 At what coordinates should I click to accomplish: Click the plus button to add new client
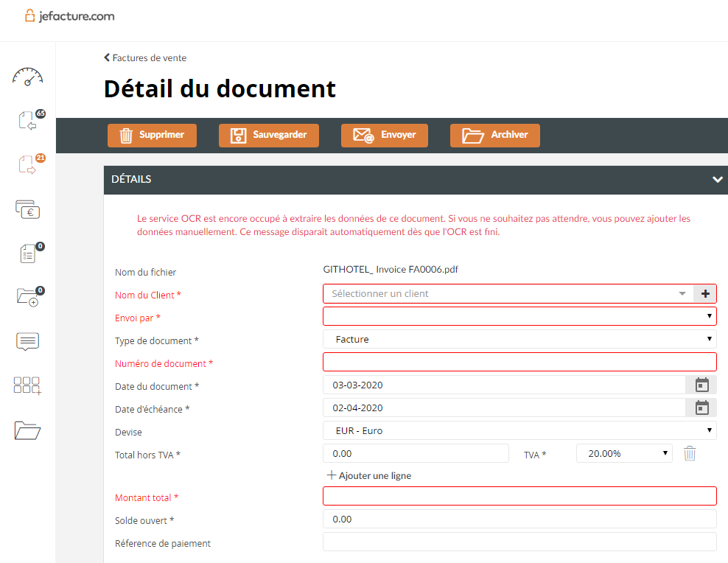tap(705, 293)
